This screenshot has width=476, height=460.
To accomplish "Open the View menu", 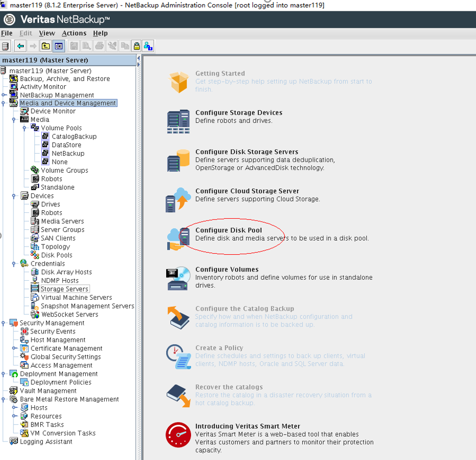I will (x=47, y=33).
